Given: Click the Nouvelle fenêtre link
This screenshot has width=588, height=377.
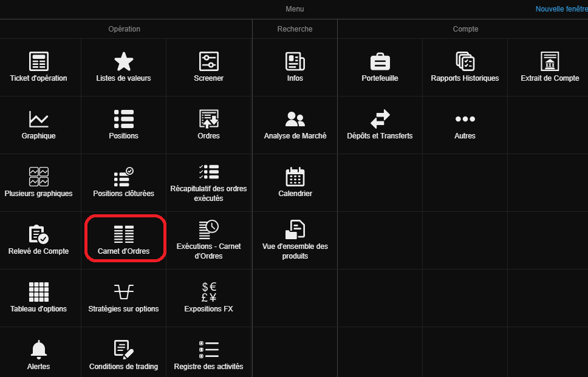Looking at the screenshot, I should [561, 9].
